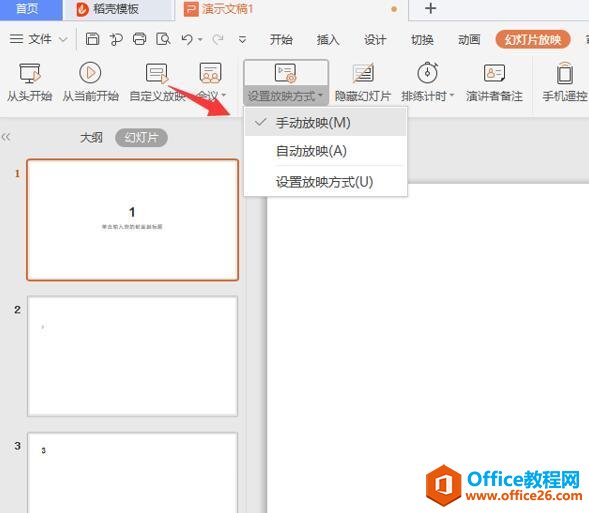
Task: Select 自动放映(A) option
Action: pos(325,151)
